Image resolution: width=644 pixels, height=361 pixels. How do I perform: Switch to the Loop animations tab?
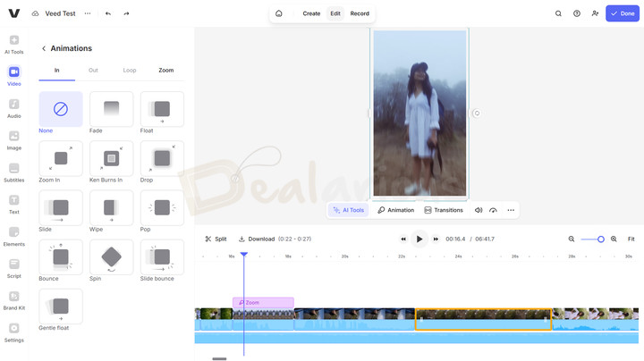pyautogui.click(x=130, y=70)
